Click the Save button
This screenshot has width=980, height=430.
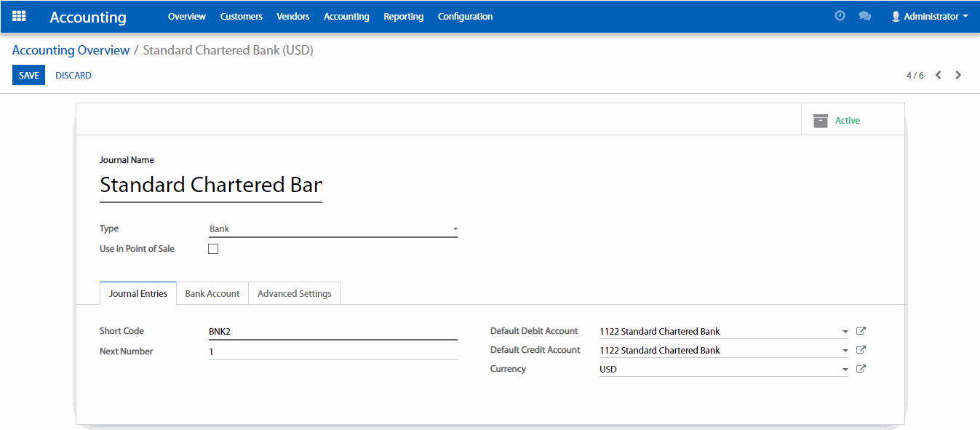(x=29, y=76)
